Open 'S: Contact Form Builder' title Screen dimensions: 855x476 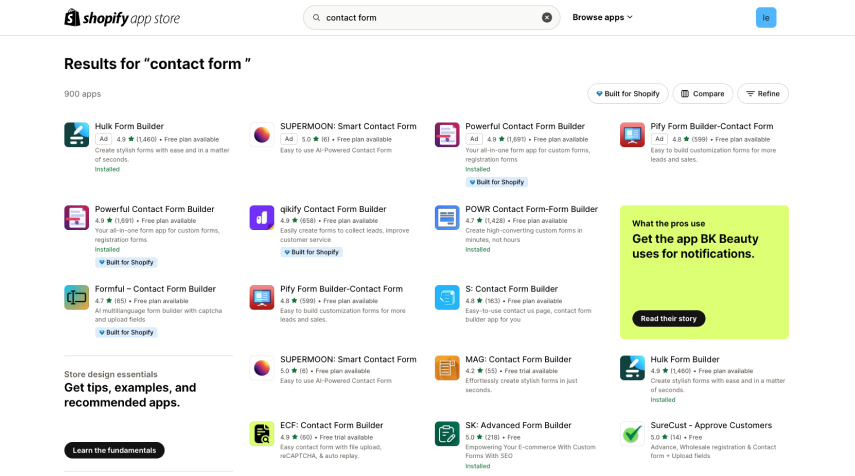point(511,289)
